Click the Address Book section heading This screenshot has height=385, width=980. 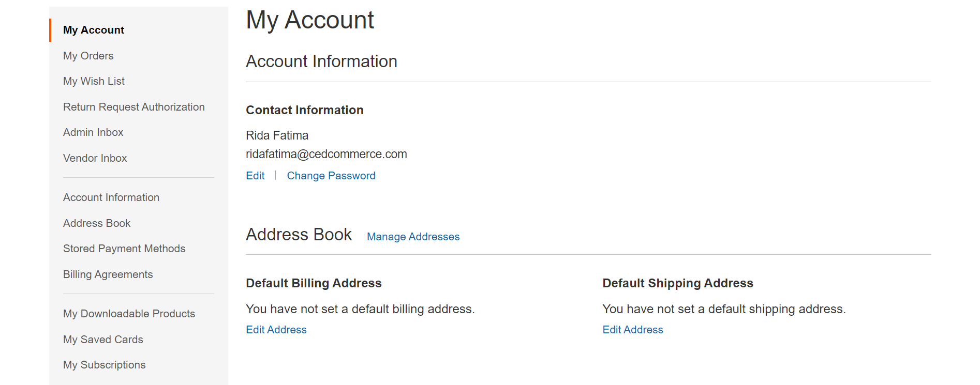(299, 235)
